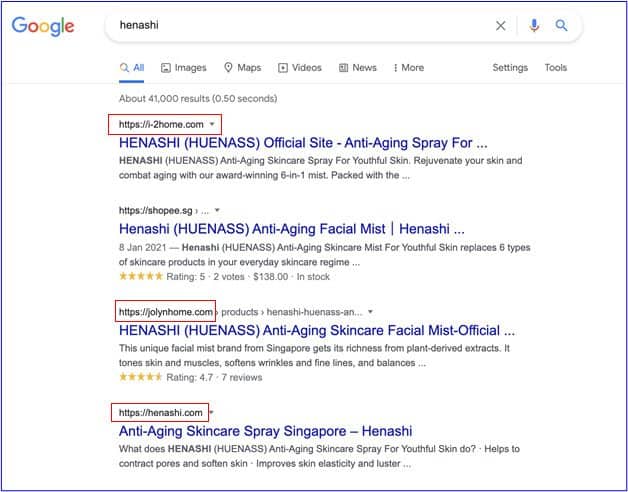This screenshot has width=628, height=492.
Task: Select the All results tab
Action: click(132, 68)
